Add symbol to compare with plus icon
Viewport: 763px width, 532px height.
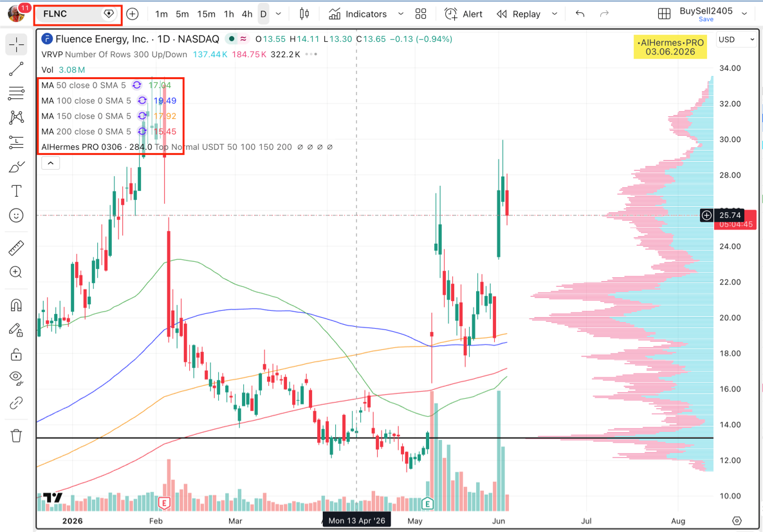coord(133,14)
